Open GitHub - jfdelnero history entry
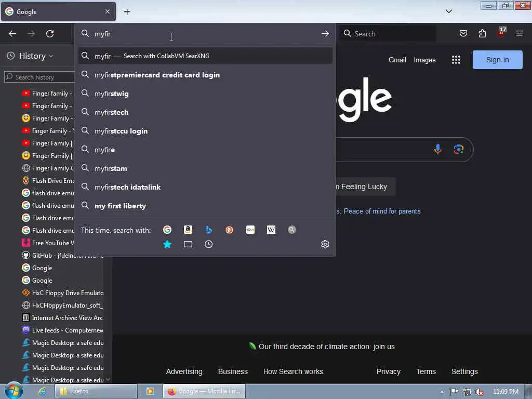 pyautogui.click(x=62, y=256)
